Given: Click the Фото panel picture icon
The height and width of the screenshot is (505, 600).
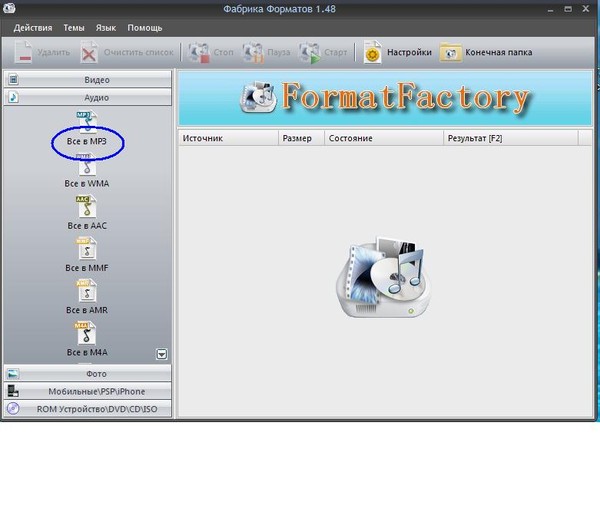Looking at the screenshot, I should (x=13, y=374).
